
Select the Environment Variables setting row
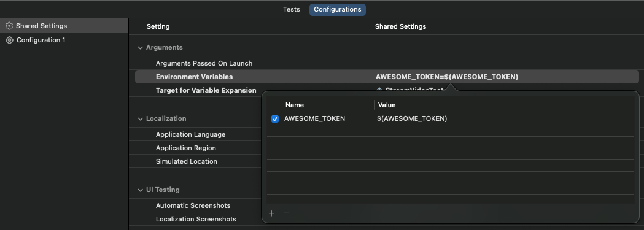(387, 77)
